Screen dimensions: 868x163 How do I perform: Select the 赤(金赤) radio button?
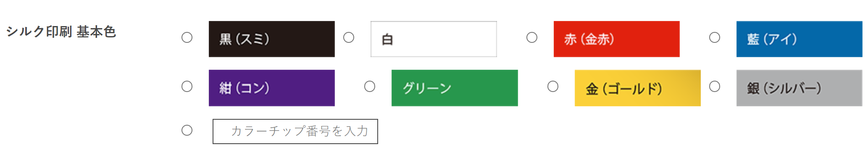pos(532,37)
